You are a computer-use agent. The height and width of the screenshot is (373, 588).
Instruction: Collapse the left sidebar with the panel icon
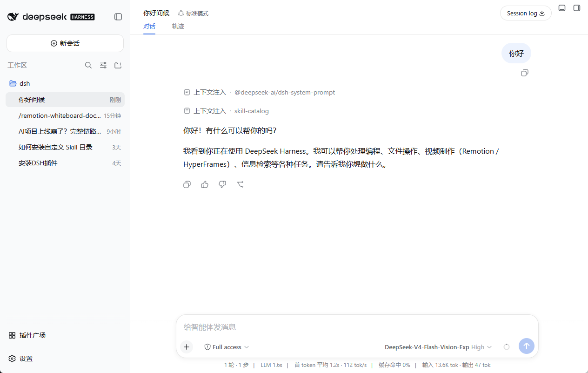coord(118,17)
